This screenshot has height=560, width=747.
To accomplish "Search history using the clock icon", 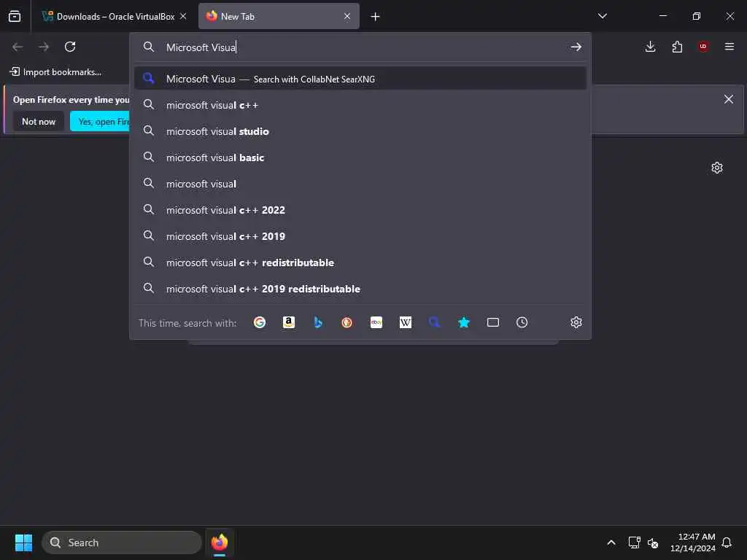I will 522,322.
